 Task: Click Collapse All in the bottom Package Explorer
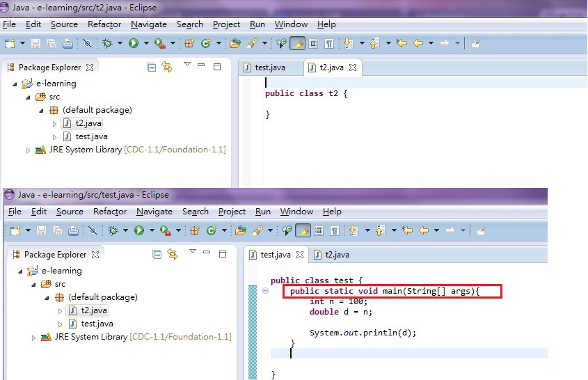coord(157,255)
